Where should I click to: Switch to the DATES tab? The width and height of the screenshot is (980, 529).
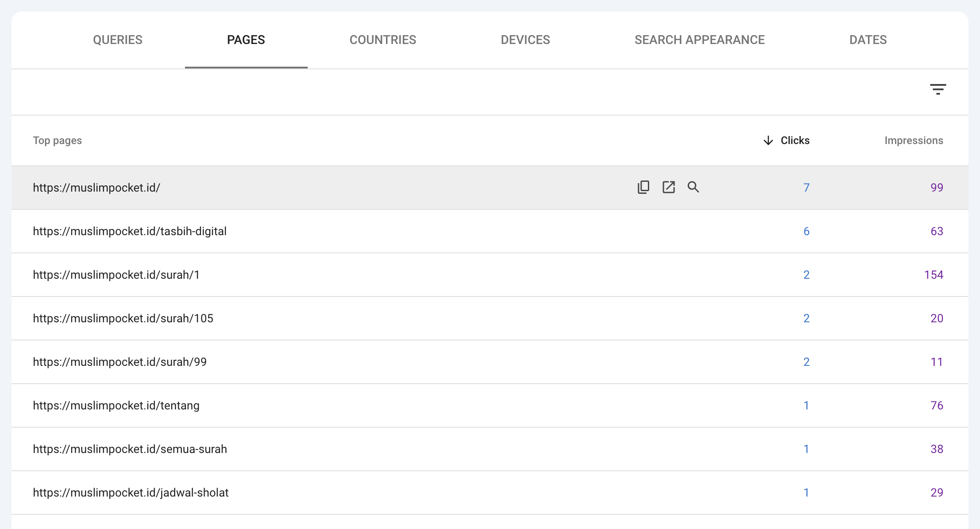pyautogui.click(x=868, y=40)
